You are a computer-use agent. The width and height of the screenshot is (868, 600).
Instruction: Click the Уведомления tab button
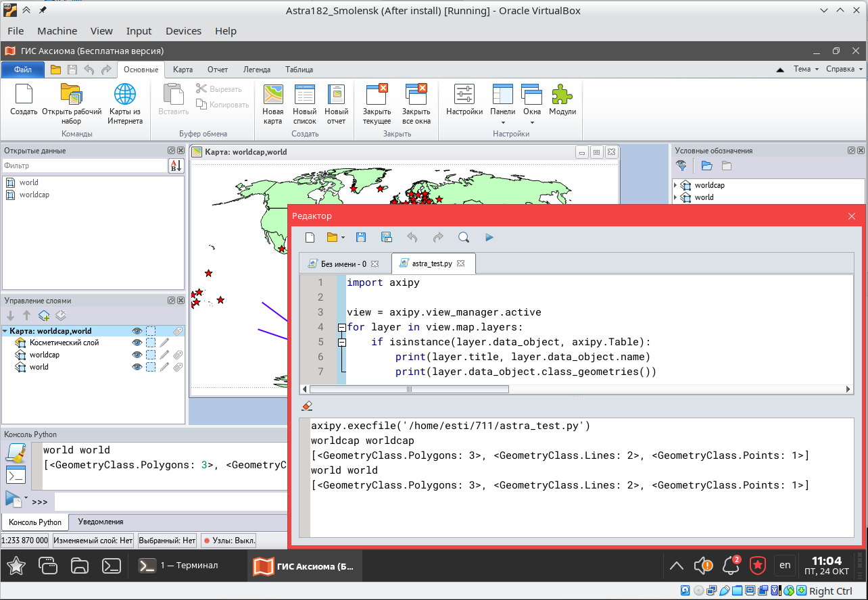click(101, 522)
